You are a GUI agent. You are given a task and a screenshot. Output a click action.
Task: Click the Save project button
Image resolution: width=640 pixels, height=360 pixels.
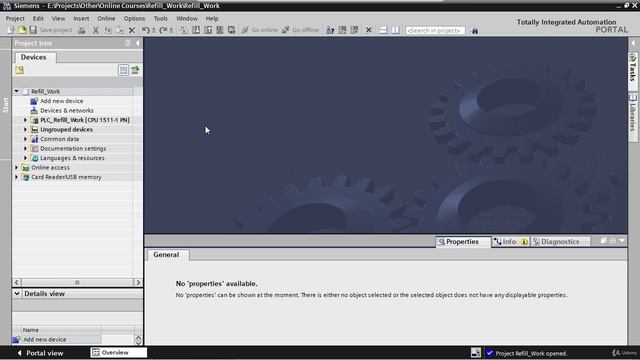[x=51, y=30]
